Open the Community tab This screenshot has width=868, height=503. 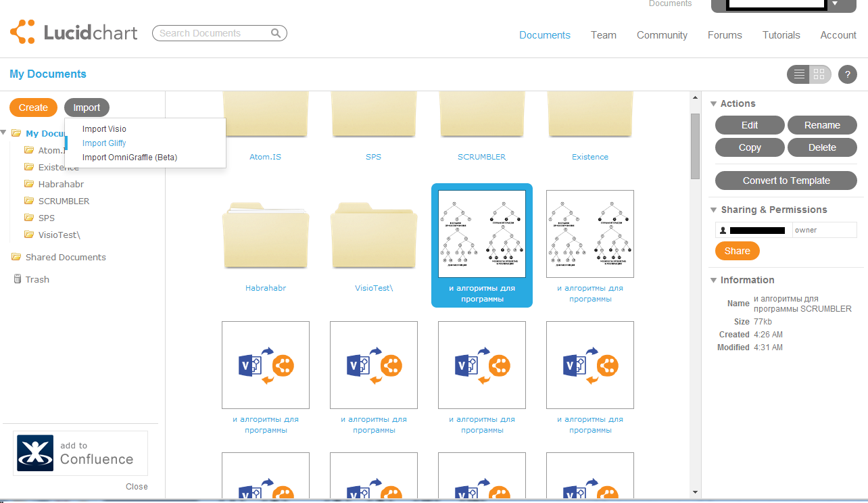[662, 35]
